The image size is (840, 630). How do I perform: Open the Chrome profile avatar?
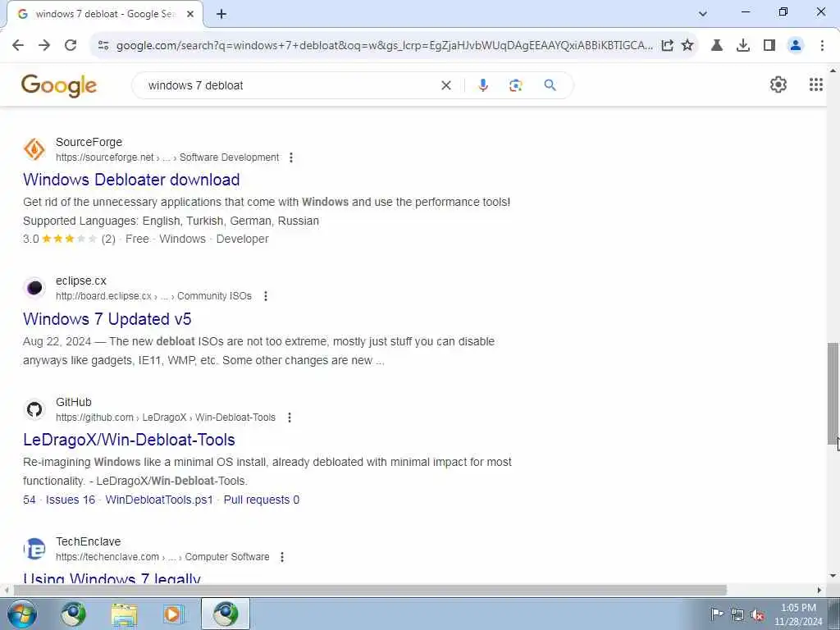pos(796,45)
